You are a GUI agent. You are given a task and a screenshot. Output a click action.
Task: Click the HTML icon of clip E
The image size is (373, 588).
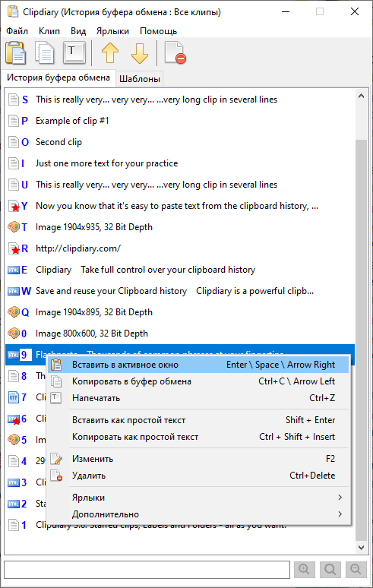coord(13,270)
